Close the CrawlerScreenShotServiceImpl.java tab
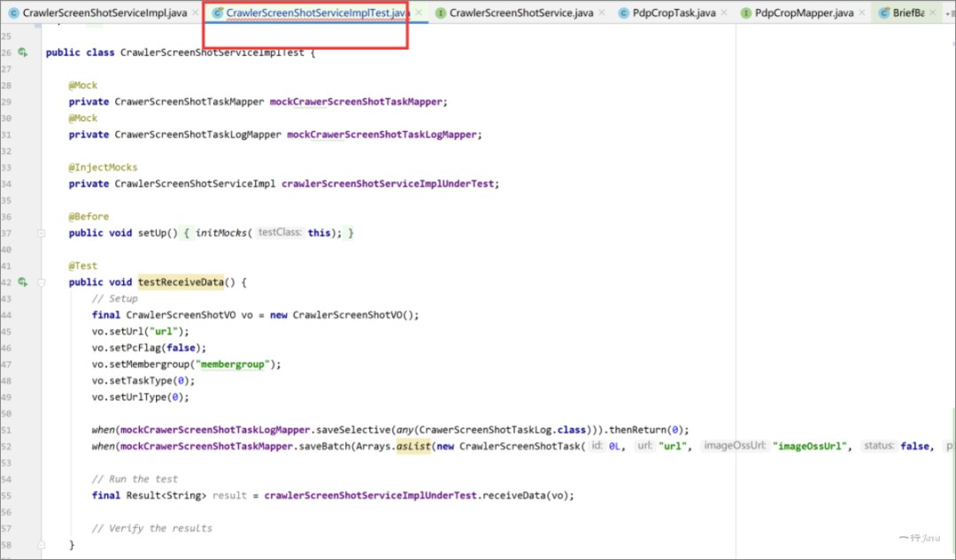 pyautogui.click(x=195, y=12)
